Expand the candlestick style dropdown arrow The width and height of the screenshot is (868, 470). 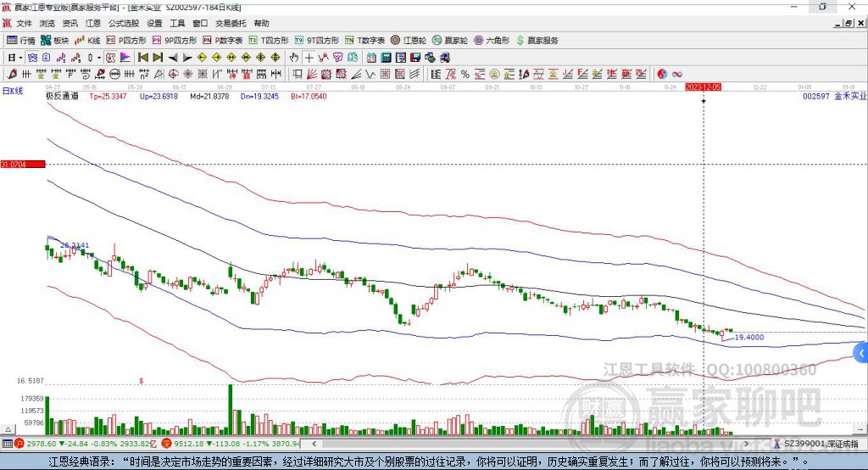click(99, 58)
